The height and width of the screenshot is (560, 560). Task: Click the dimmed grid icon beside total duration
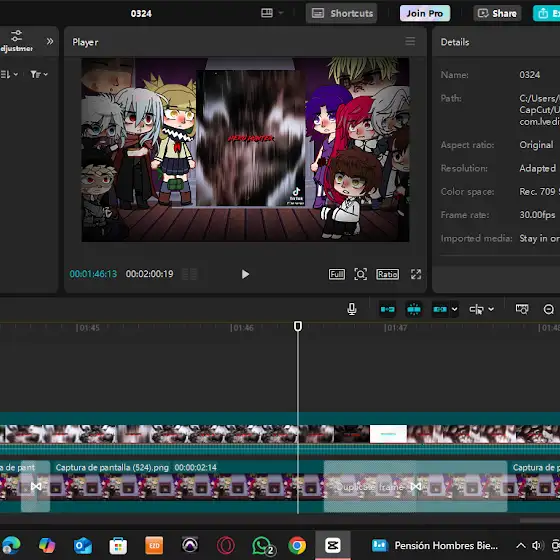click(x=190, y=274)
